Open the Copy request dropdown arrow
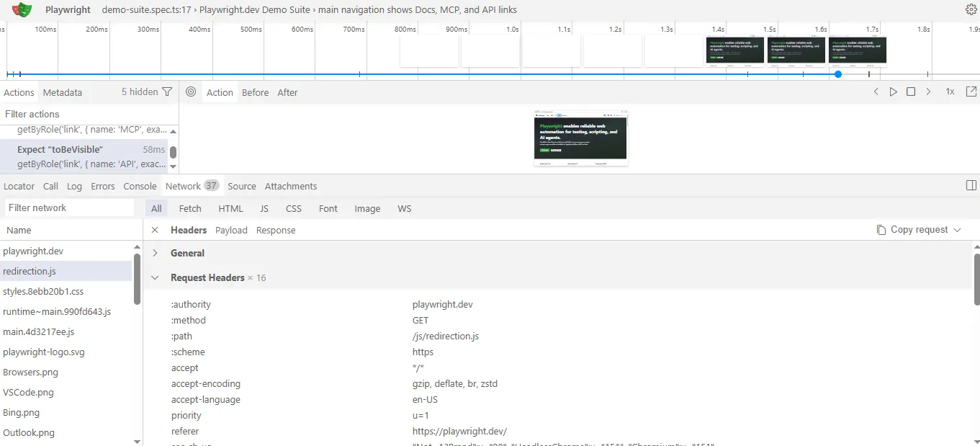 [957, 230]
